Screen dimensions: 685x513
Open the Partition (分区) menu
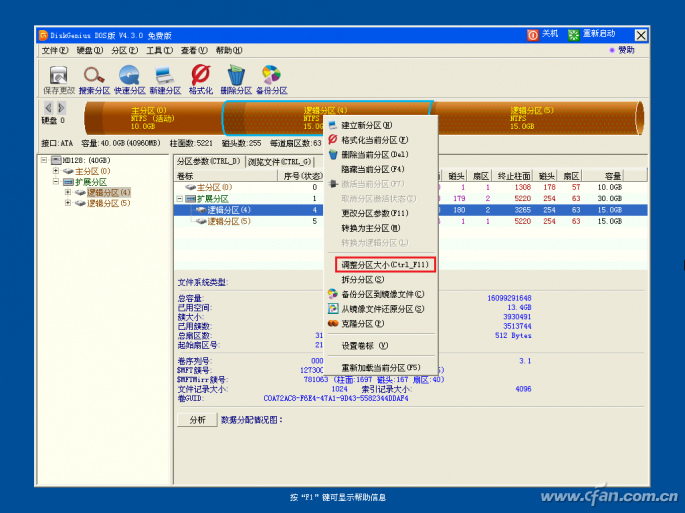click(125, 51)
